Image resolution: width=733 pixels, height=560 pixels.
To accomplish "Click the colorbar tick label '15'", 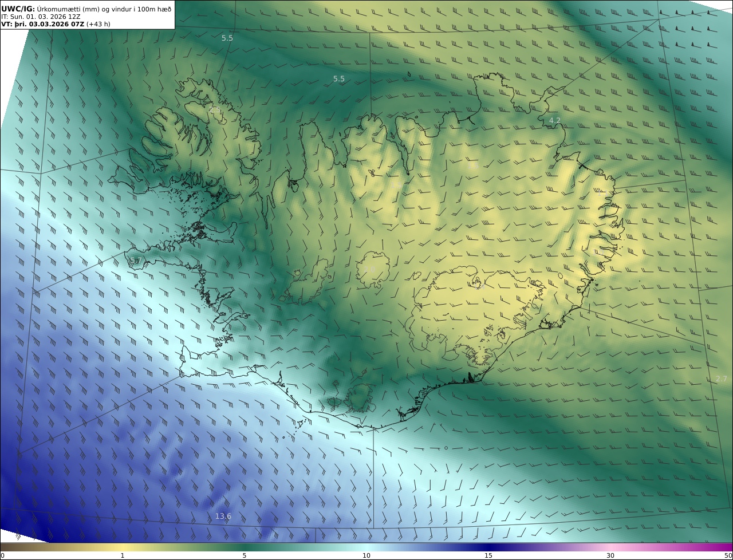I will (x=488, y=555).
